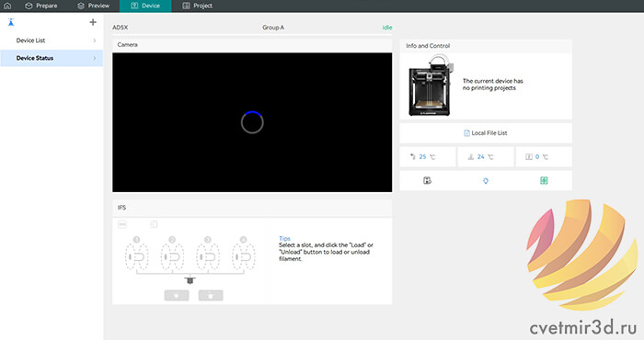Click the filament control icon
Image resolution: width=644 pixels, height=340 pixels.
pyautogui.click(x=427, y=180)
